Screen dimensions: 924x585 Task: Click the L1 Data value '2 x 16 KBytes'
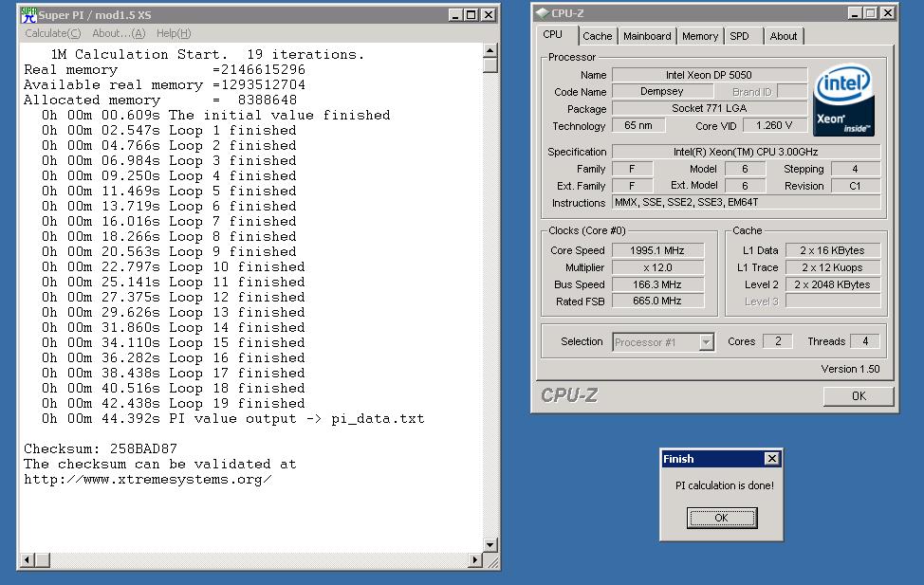pyautogui.click(x=833, y=250)
